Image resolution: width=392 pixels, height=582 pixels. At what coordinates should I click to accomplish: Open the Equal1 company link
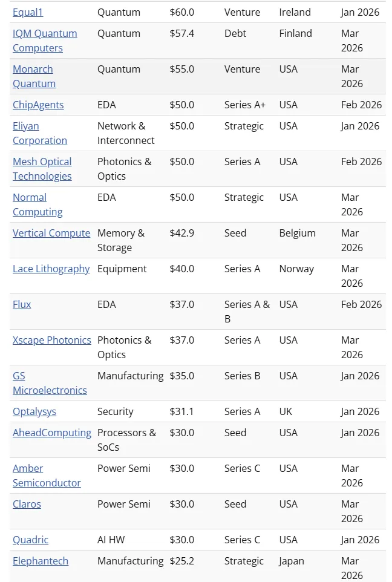[28, 12]
